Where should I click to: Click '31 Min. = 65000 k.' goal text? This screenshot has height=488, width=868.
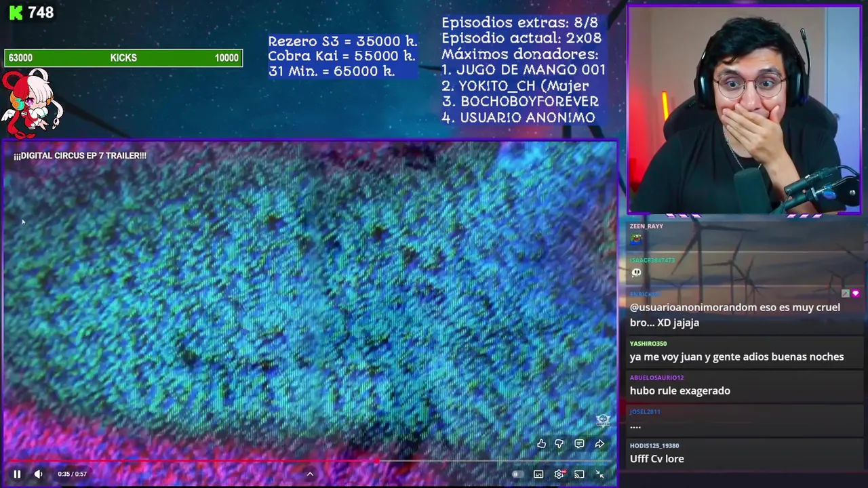click(x=332, y=71)
